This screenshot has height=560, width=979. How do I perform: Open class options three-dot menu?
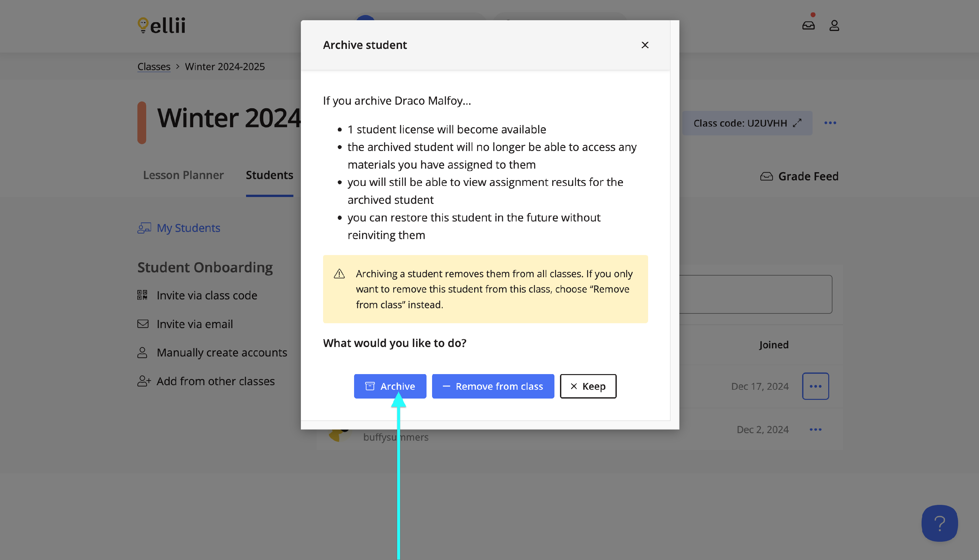tap(830, 123)
